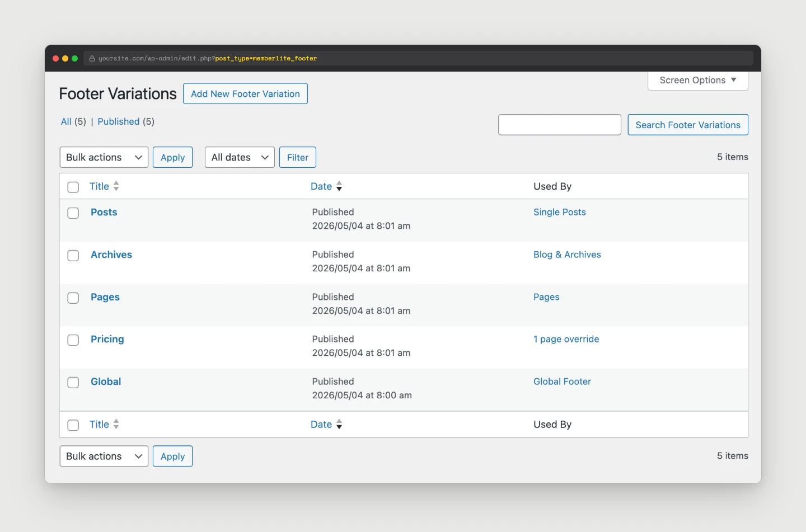Click Pages link in Used By column
This screenshot has height=532, width=806.
(x=546, y=297)
